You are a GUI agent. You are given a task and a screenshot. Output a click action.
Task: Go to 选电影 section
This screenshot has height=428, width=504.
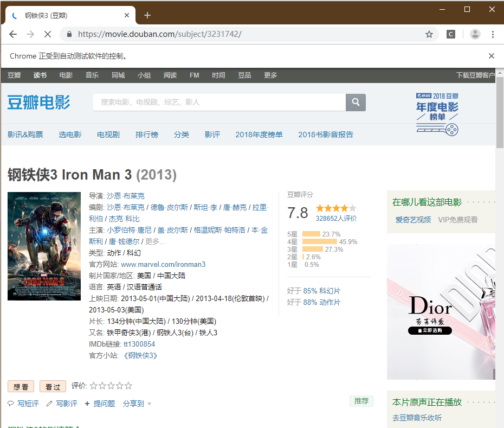coord(70,135)
